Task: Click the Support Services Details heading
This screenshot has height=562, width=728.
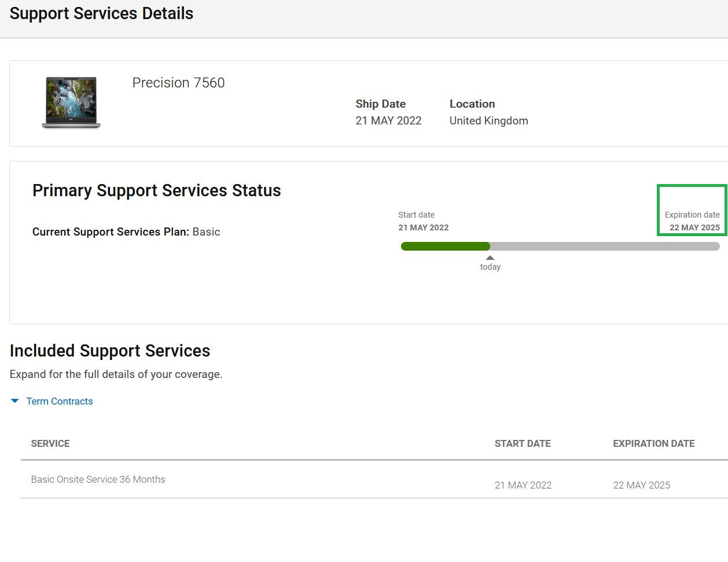Action: [101, 13]
